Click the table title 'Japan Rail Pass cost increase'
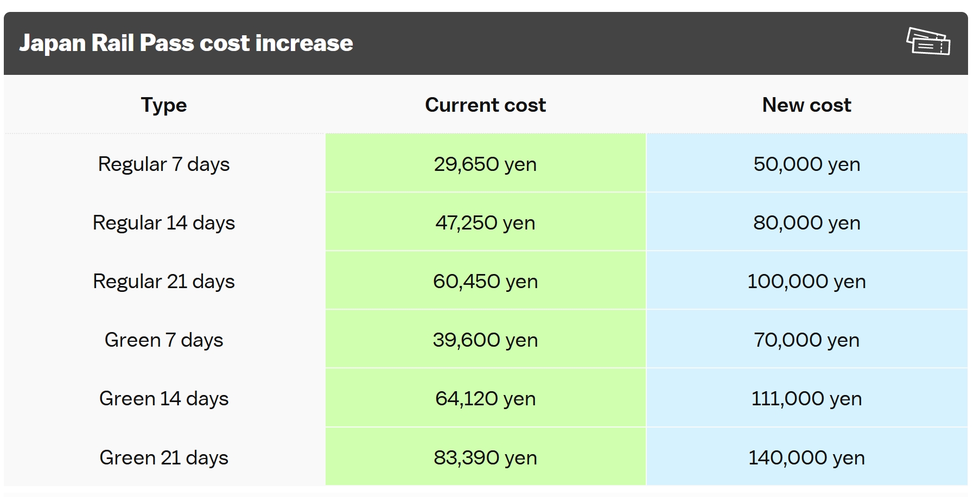The height and width of the screenshot is (497, 980). click(x=186, y=43)
